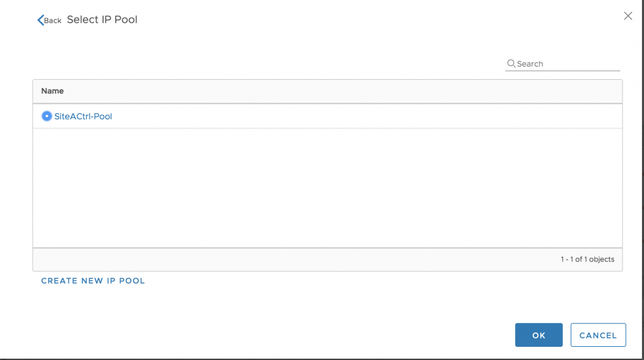
Task: Click CREATE NEW IP POOL
Action: click(93, 281)
